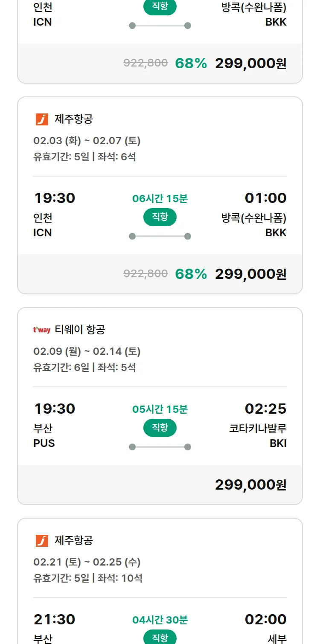
Task: Click the route line on the Busan–Kota Kinabalu flight
Action: pyautogui.click(x=160, y=447)
